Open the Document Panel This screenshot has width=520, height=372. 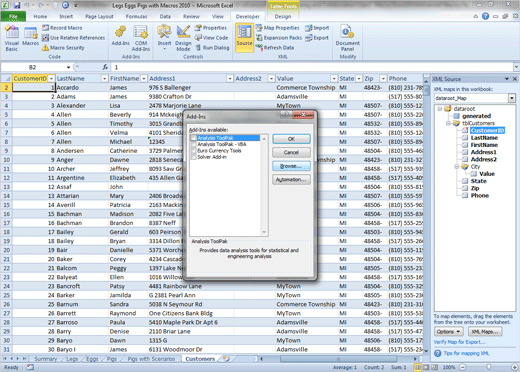click(x=347, y=38)
